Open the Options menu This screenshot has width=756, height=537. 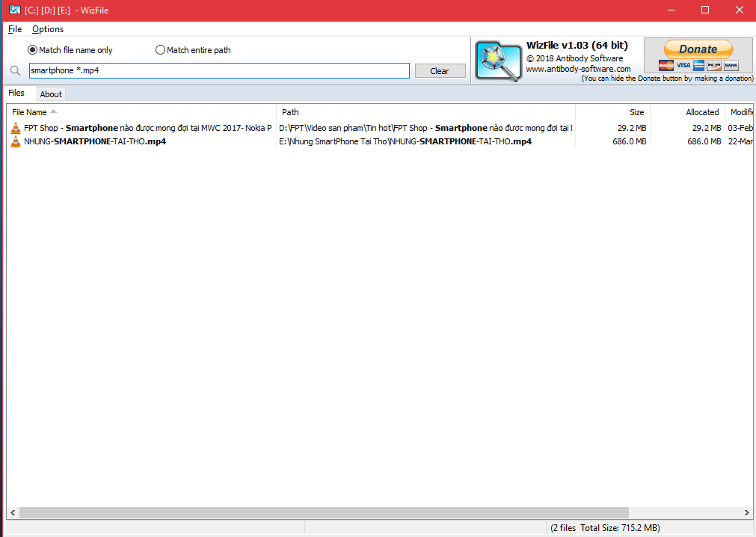pos(48,29)
